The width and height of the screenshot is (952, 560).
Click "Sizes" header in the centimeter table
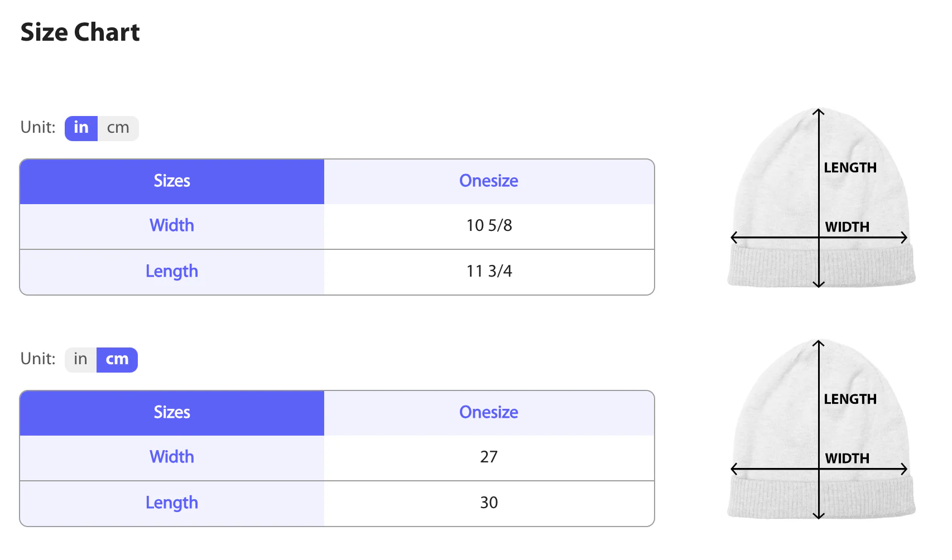(172, 412)
